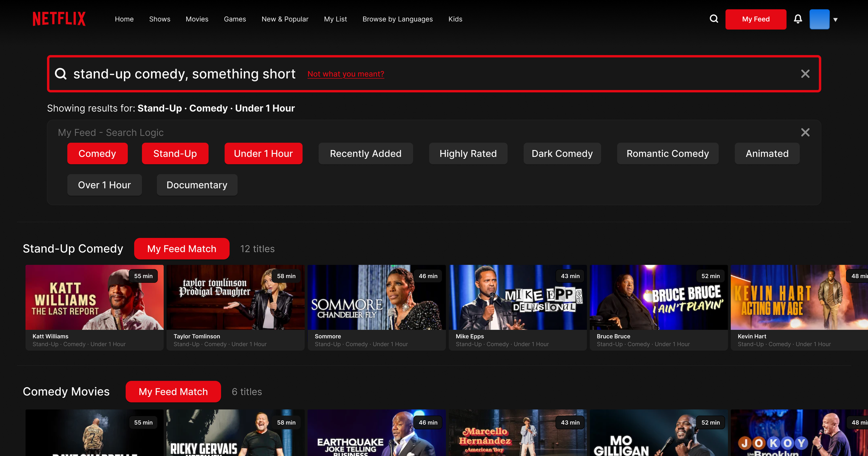Switch to the Kids section
The height and width of the screenshot is (456, 868).
tap(455, 19)
